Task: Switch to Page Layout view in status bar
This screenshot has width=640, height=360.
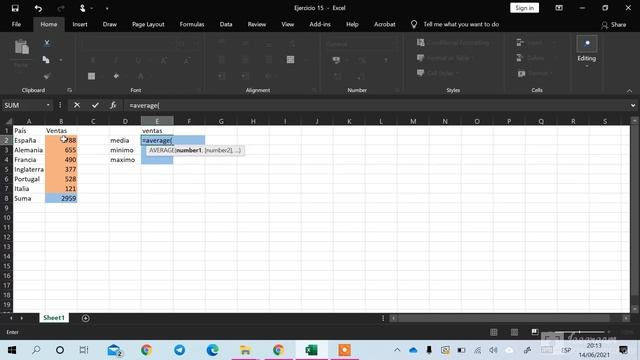Action: 514,332
